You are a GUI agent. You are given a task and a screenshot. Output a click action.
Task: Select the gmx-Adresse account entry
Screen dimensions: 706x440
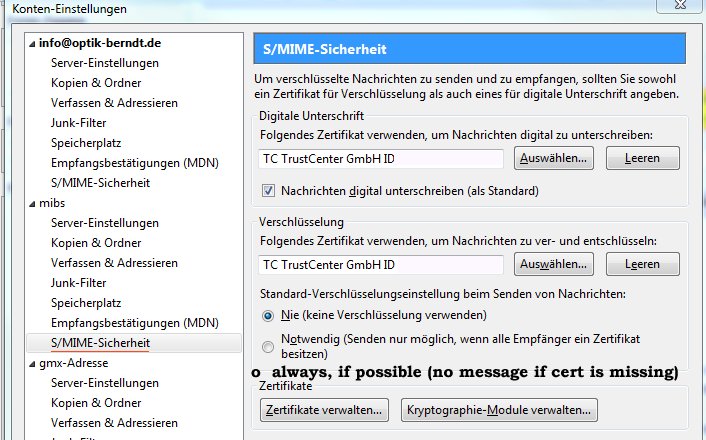tap(73, 363)
